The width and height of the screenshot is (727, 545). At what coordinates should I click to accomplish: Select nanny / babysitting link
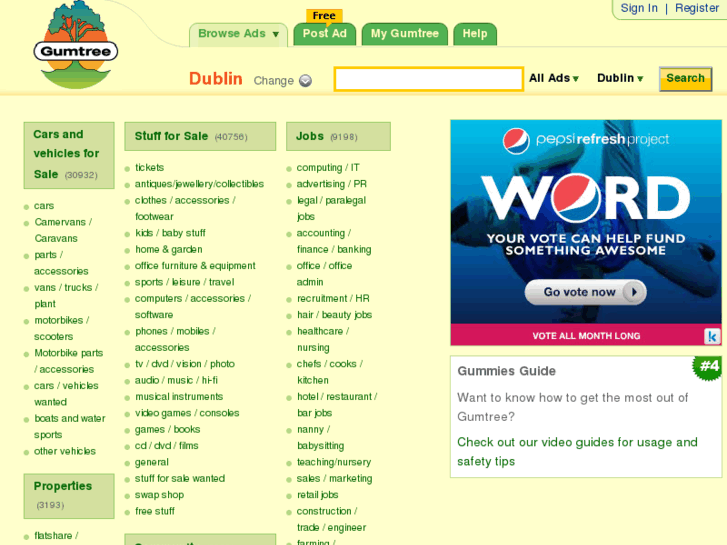pos(320,437)
